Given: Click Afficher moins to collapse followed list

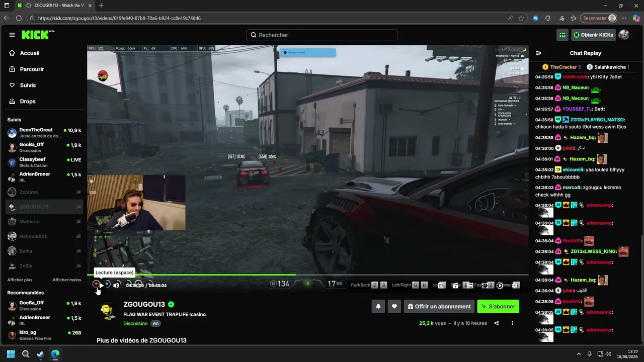Looking at the screenshot, I should tap(67, 280).
